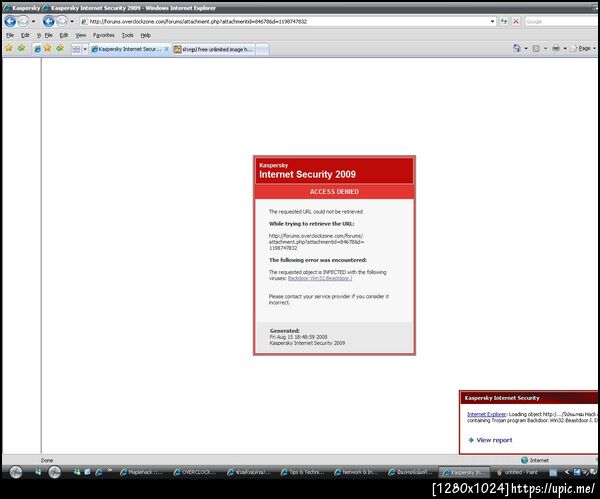Switch to Maplehack taskbar window
Image resolution: width=600 pixels, height=499 pixels.
(142, 472)
